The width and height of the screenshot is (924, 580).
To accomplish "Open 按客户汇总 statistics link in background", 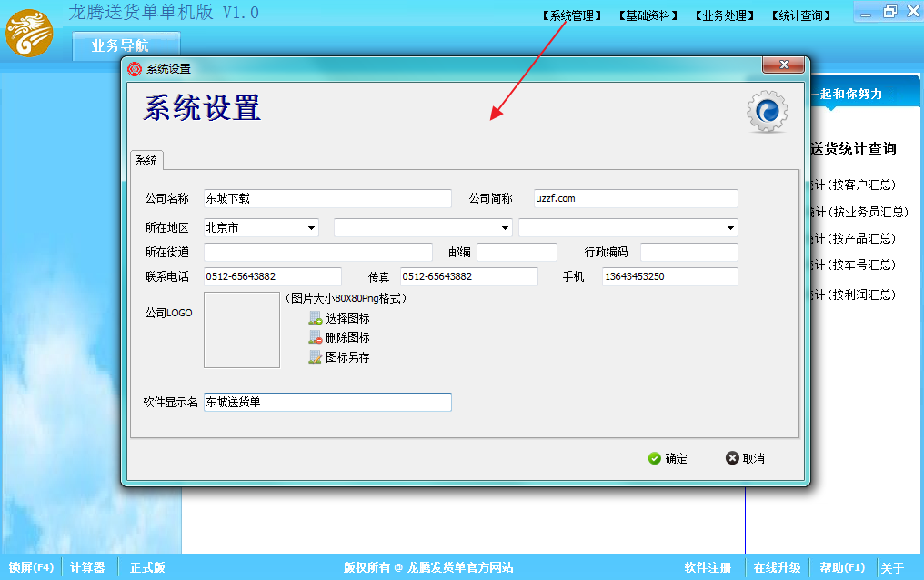I will tap(854, 185).
